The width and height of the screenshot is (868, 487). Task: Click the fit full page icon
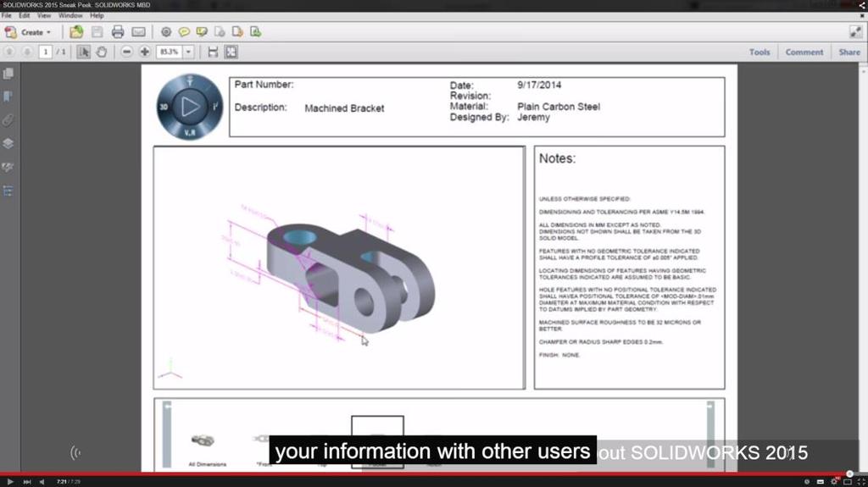coord(231,52)
